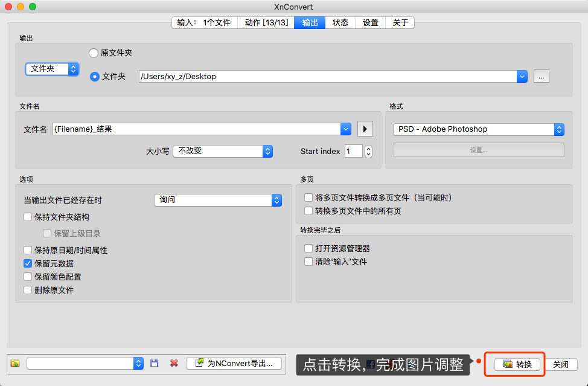Adjust Start index stepper arrows

click(x=369, y=151)
